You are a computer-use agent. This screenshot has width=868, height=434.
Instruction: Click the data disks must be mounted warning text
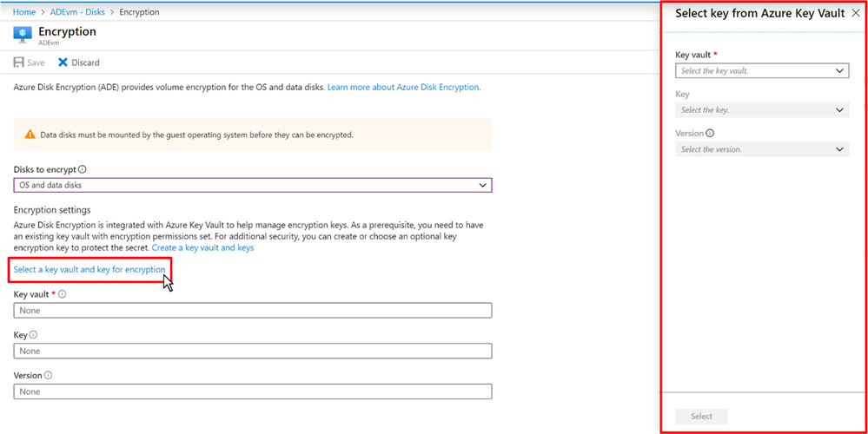click(x=196, y=135)
